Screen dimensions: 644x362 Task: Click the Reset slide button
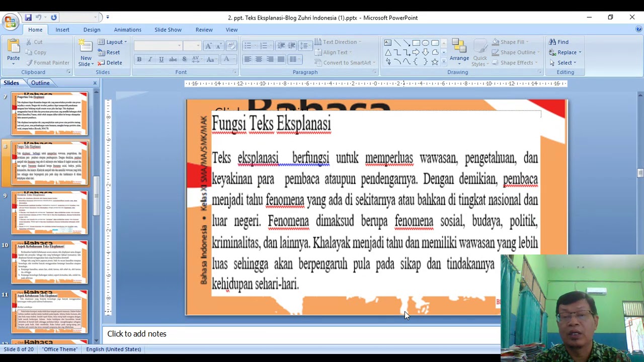(x=109, y=52)
